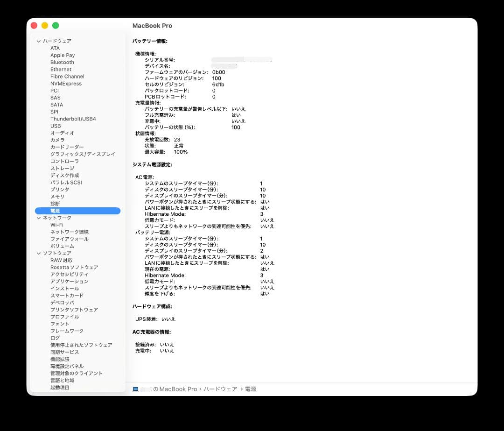Open the Apple Pay information page
Viewport: 504px width, 431px height.
tap(62, 55)
